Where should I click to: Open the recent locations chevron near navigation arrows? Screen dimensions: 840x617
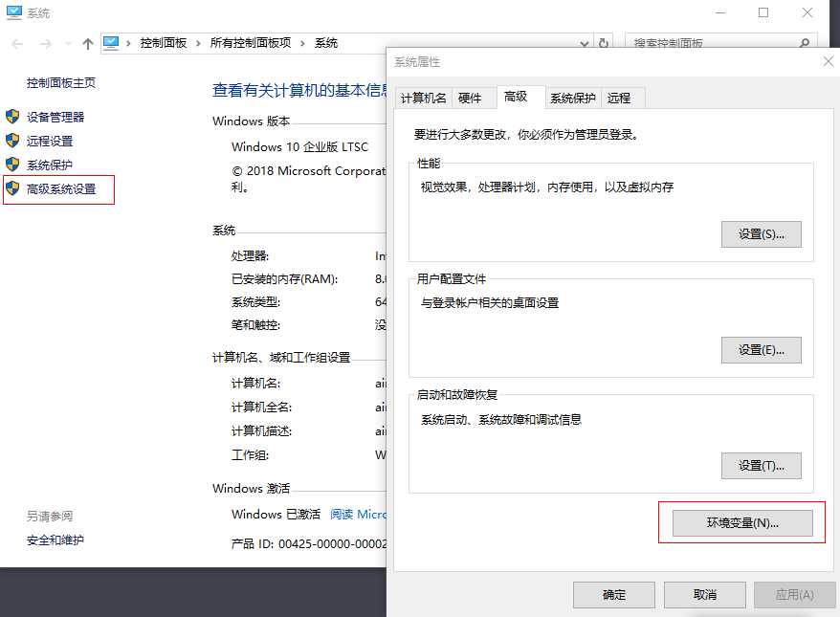coord(68,44)
